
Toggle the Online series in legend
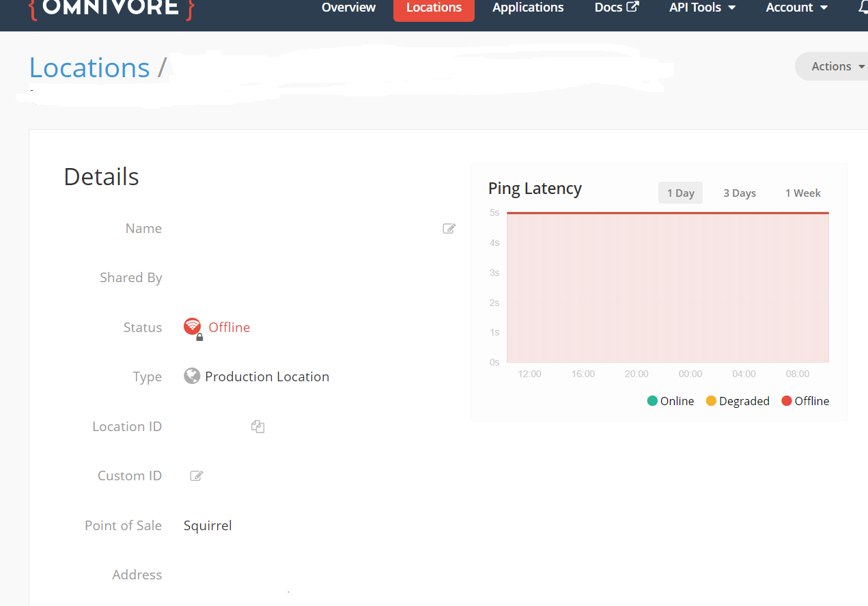coord(671,401)
